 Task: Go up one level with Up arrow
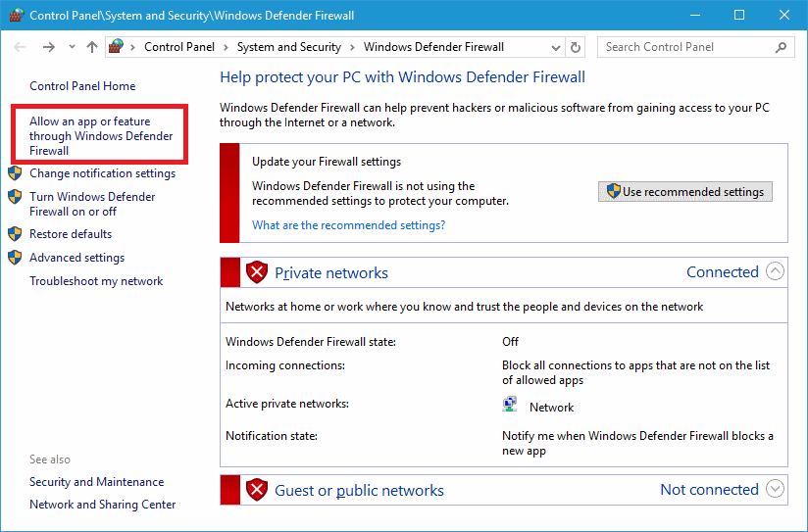[x=92, y=47]
